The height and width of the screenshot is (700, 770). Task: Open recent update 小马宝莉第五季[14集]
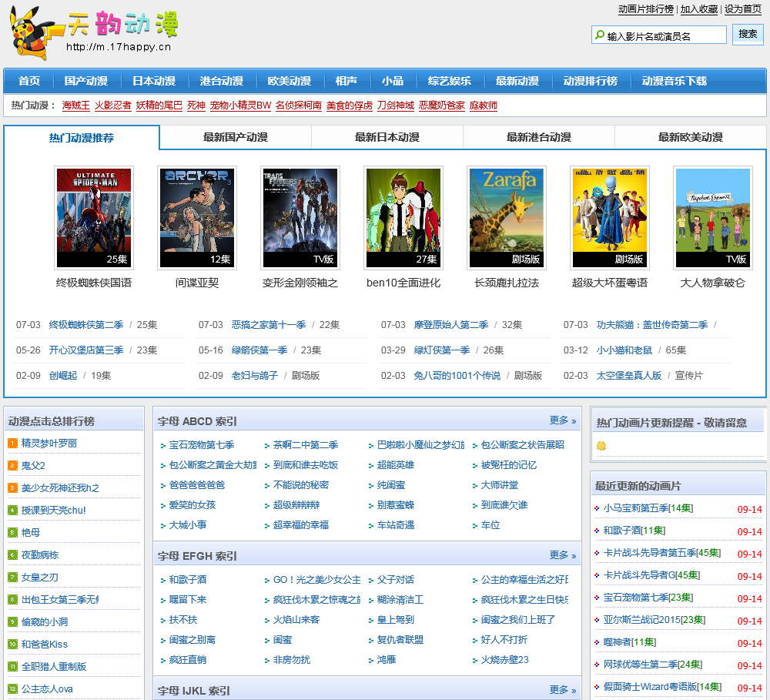(648, 508)
